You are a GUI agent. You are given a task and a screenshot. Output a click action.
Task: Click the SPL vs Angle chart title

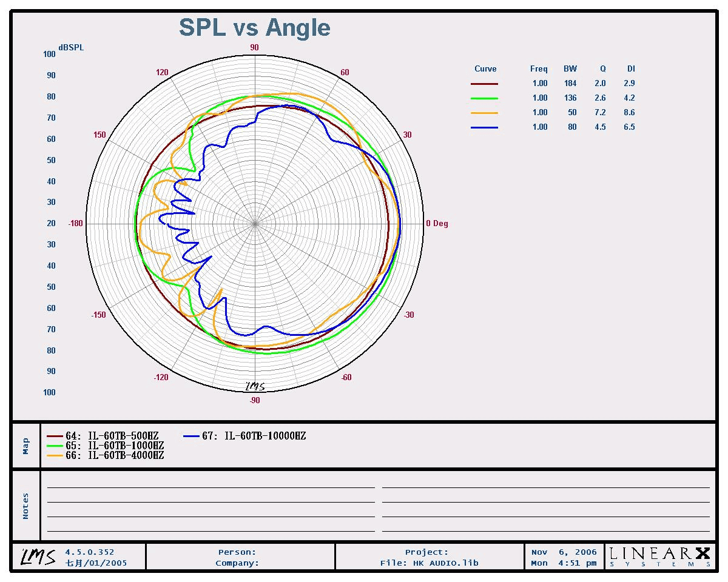pos(254,28)
